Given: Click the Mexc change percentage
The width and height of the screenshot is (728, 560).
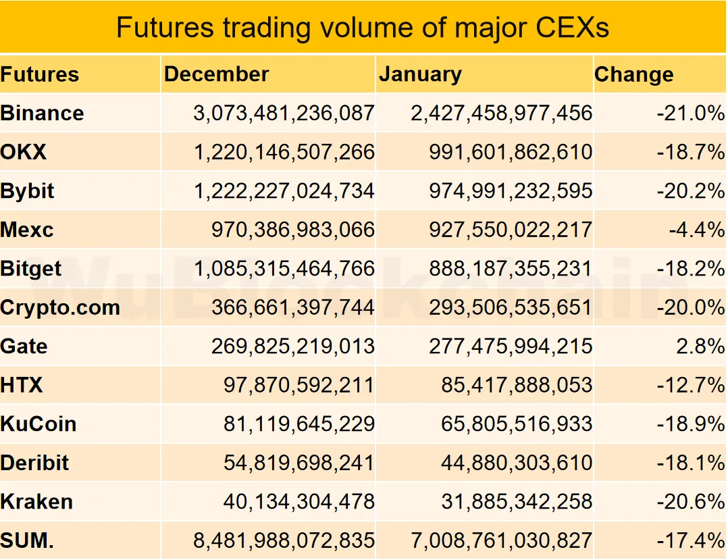Looking at the screenshot, I should point(696,230).
